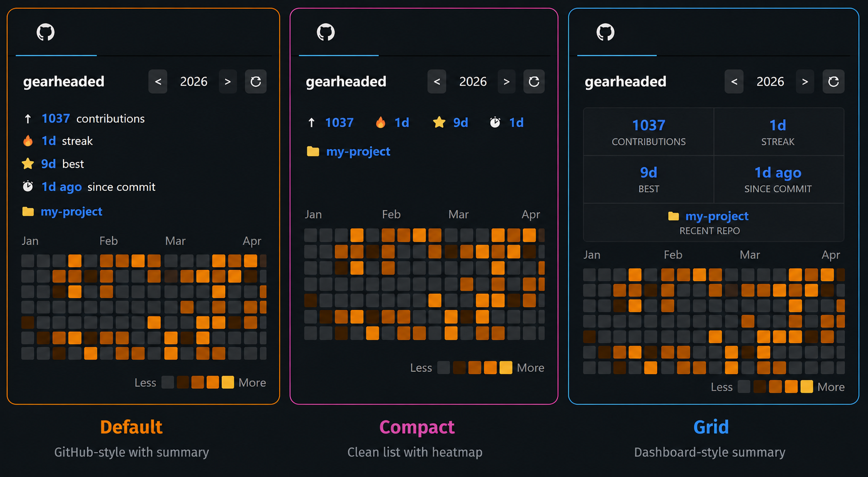868x477 pixels.
Task: Click the folder icon beside my-project in Default
Action: [x=28, y=211]
